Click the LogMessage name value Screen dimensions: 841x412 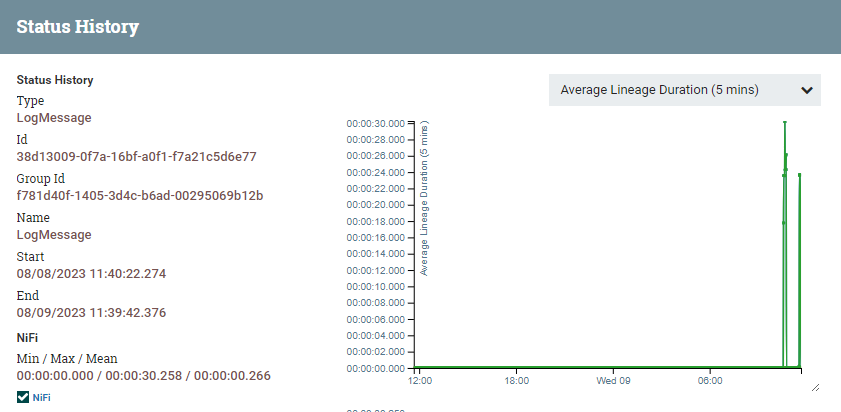54,234
